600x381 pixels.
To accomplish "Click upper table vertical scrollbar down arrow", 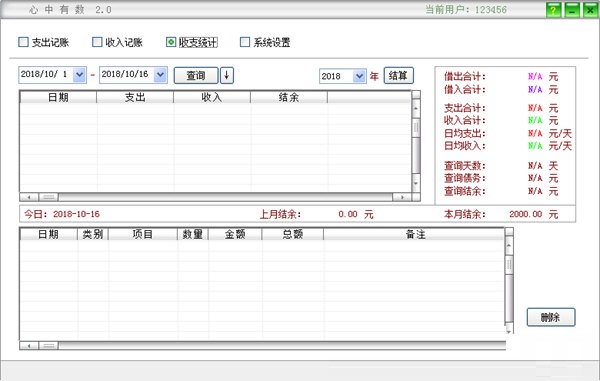I will (x=416, y=183).
